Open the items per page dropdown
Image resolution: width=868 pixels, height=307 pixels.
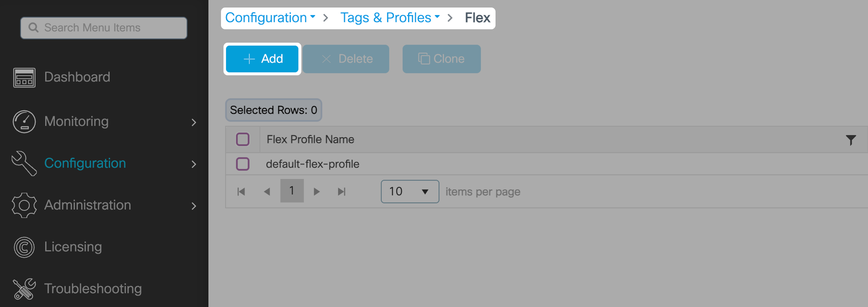click(x=410, y=192)
